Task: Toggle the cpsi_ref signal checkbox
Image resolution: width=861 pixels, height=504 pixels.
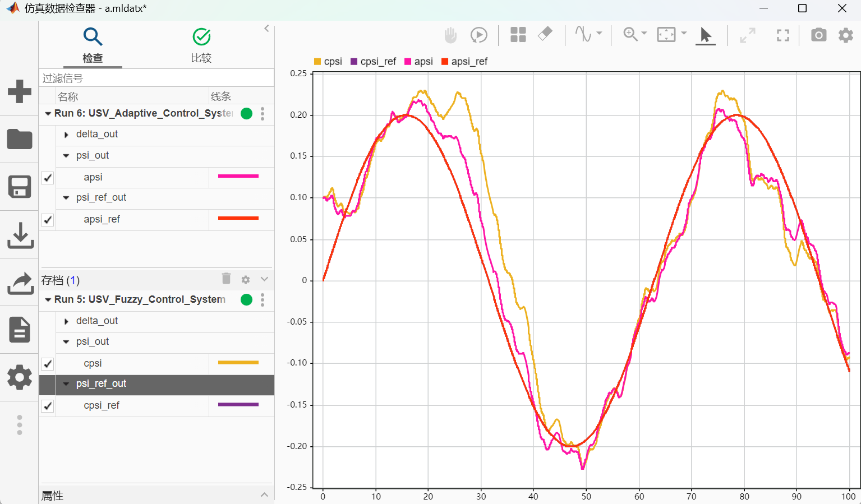Action: [48, 406]
